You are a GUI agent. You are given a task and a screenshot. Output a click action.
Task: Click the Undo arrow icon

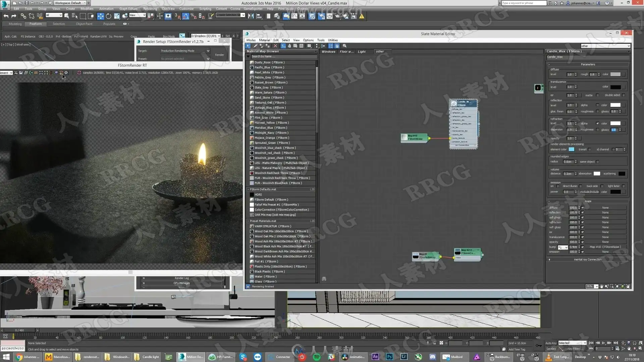[6, 16]
